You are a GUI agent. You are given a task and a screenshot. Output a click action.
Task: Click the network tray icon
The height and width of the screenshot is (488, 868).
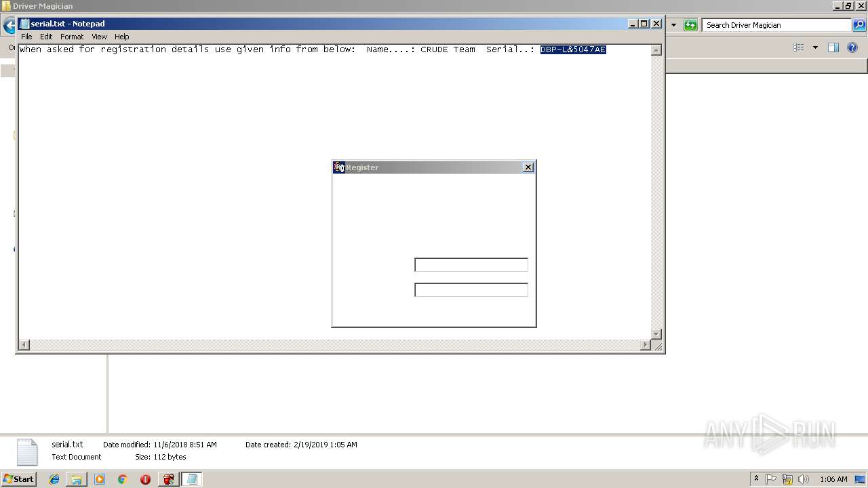click(x=787, y=479)
